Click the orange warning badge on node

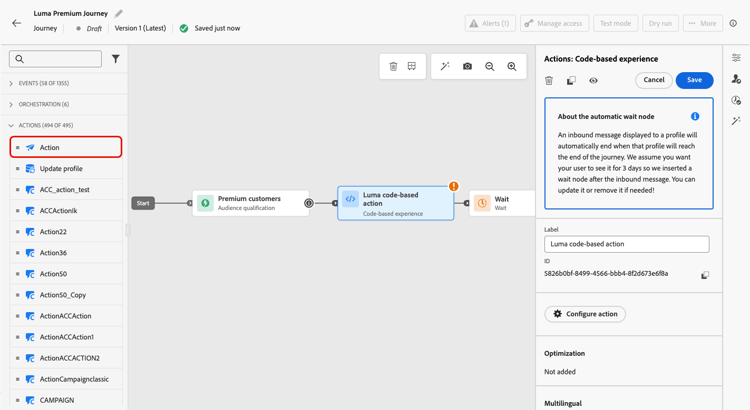(453, 186)
